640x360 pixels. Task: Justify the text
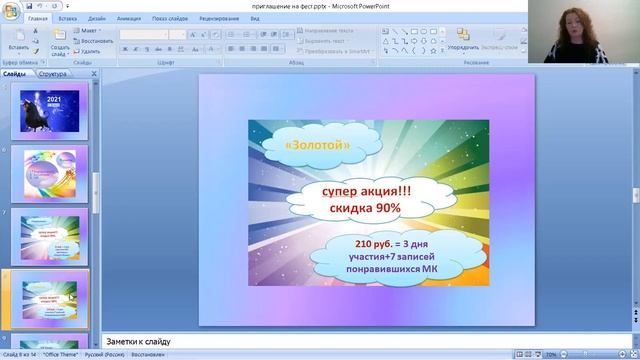(264, 49)
